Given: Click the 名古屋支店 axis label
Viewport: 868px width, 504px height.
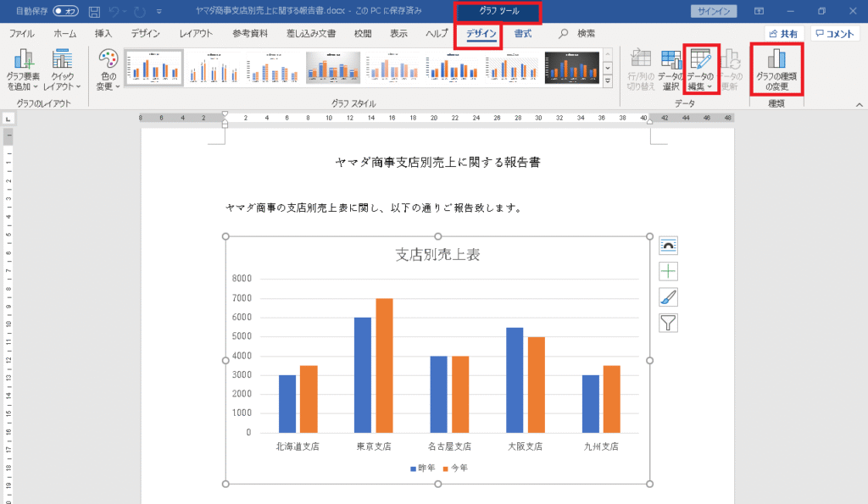Looking at the screenshot, I should 449,446.
